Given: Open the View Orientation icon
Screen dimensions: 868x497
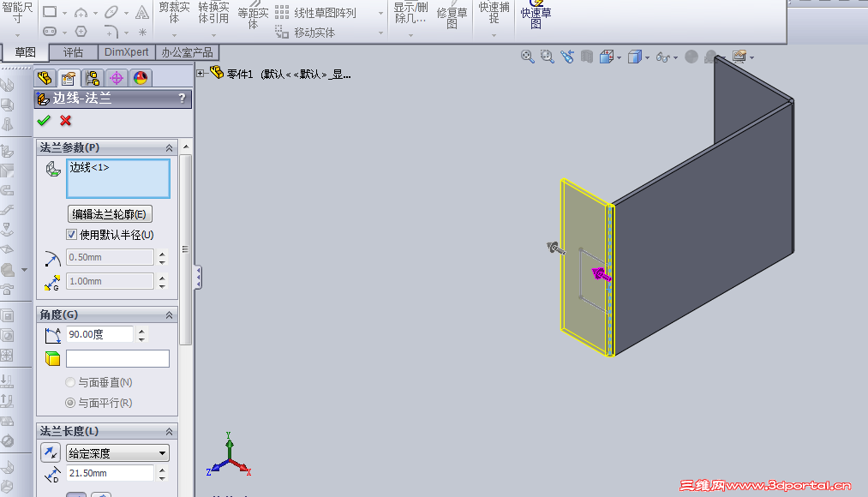Looking at the screenshot, I should (607, 57).
